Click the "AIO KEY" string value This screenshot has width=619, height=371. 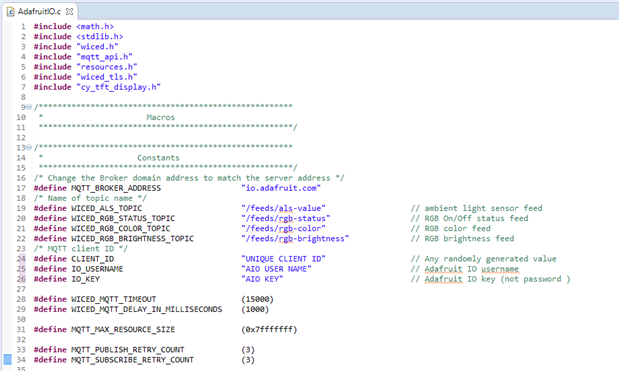coord(262,279)
